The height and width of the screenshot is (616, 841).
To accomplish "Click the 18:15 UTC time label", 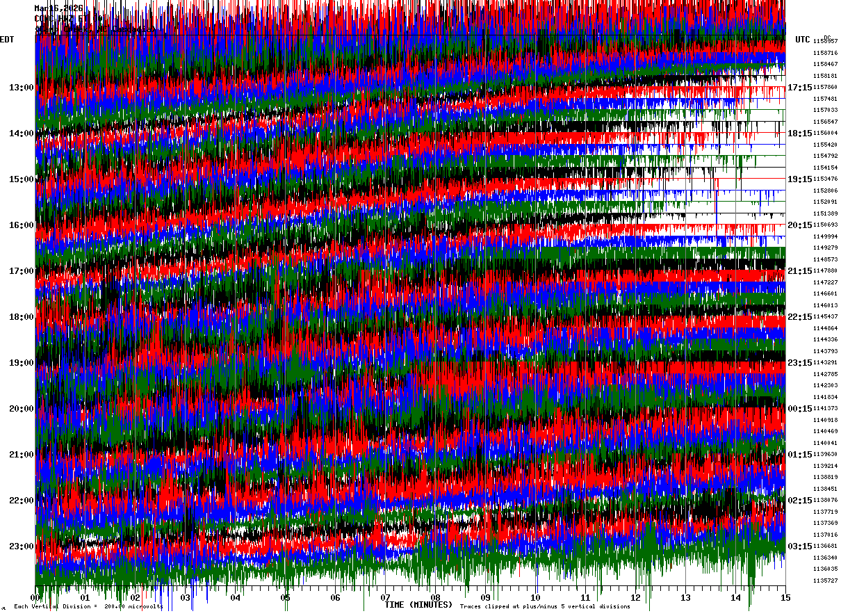I will 800,133.
